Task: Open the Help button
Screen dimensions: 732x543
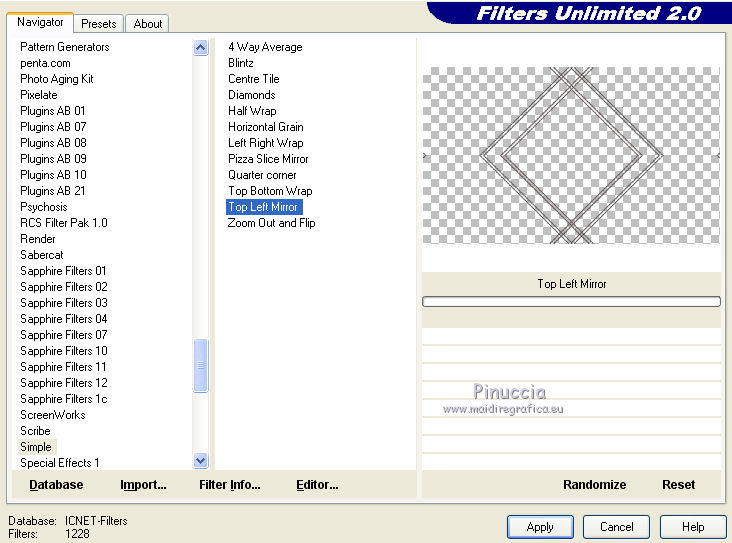Action: [x=693, y=527]
